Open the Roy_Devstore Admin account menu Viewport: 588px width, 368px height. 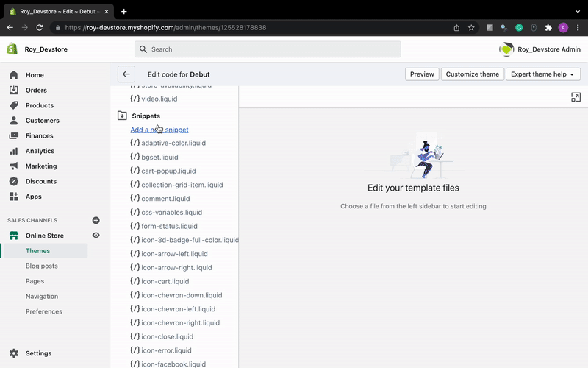coord(539,49)
